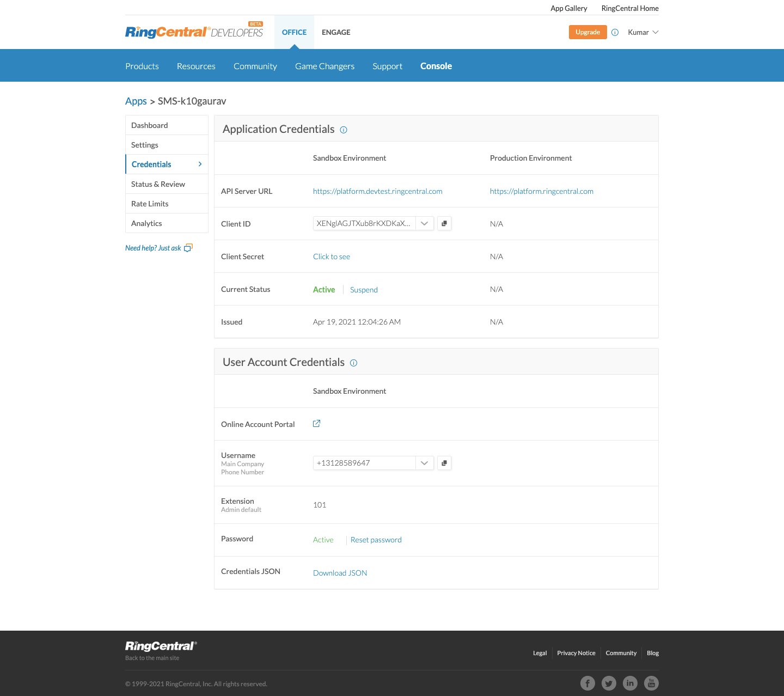The image size is (784, 696).
Task: Expand the Username phone number dropdown
Action: pyautogui.click(x=425, y=463)
